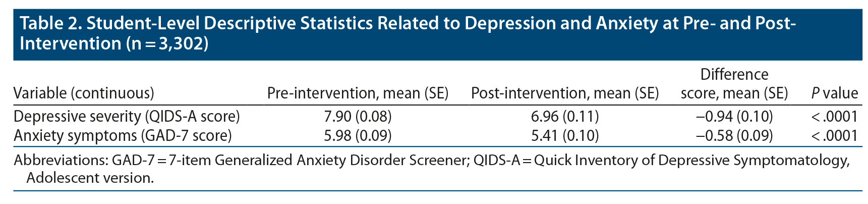Select the Variable (continuous) column header
This screenshot has width=868, height=204.
84,93
